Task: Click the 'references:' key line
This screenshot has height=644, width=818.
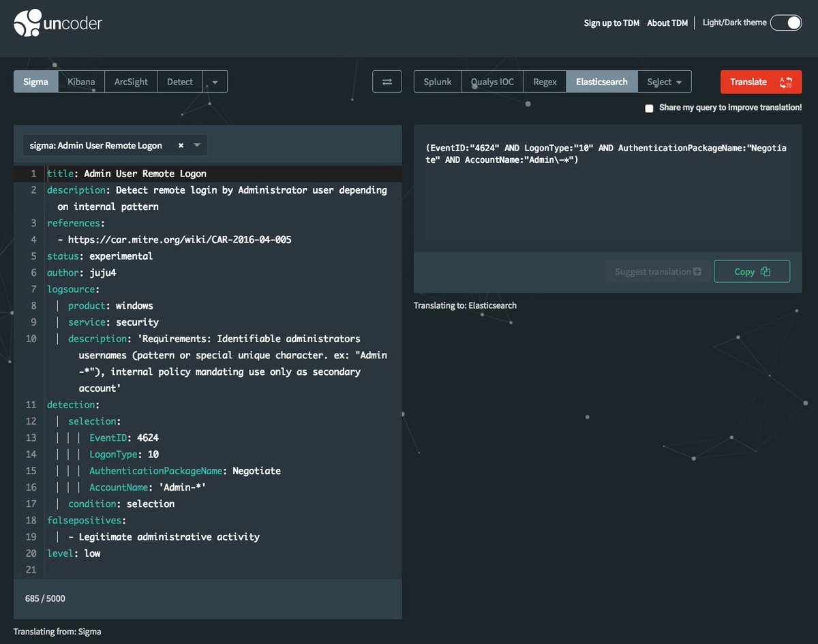Action: [x=76, y=223]
